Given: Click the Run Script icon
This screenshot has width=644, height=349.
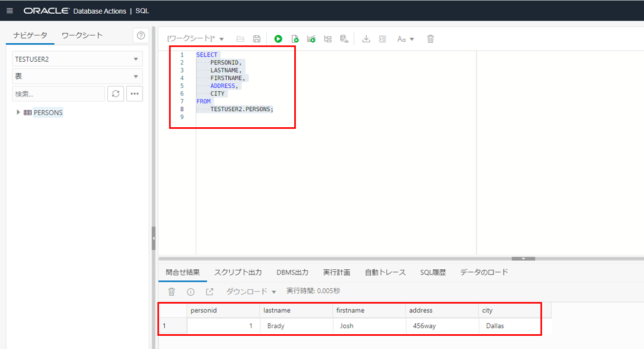Looking at the screenshot, I should pyautogui.click(x=295, y=39).
